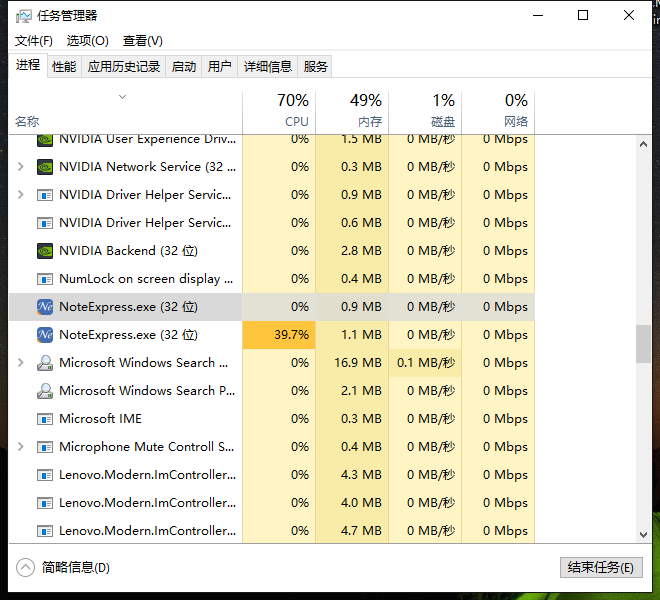The height and width of the screenshot is (600, 660).
Task: Minimize the 任务管理器 window
Action: coord(538,16)
